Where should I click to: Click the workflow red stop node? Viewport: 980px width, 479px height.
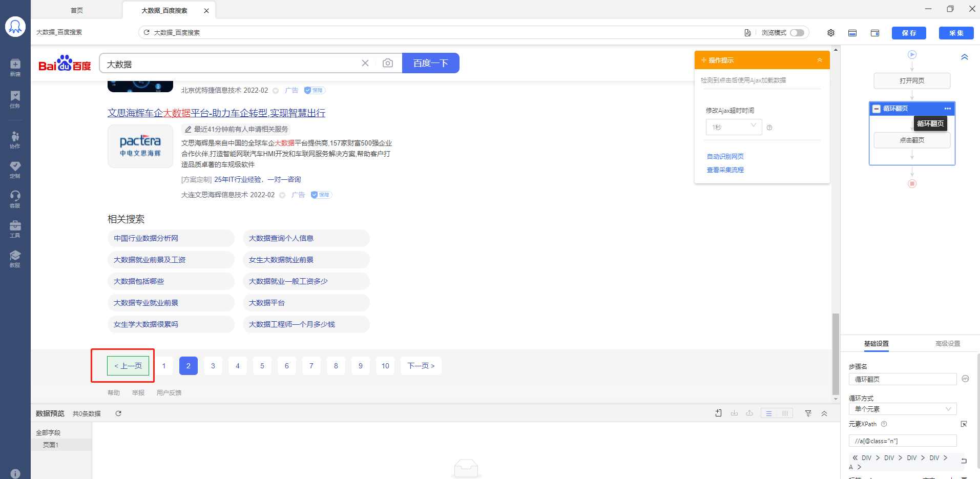[912, 183]
